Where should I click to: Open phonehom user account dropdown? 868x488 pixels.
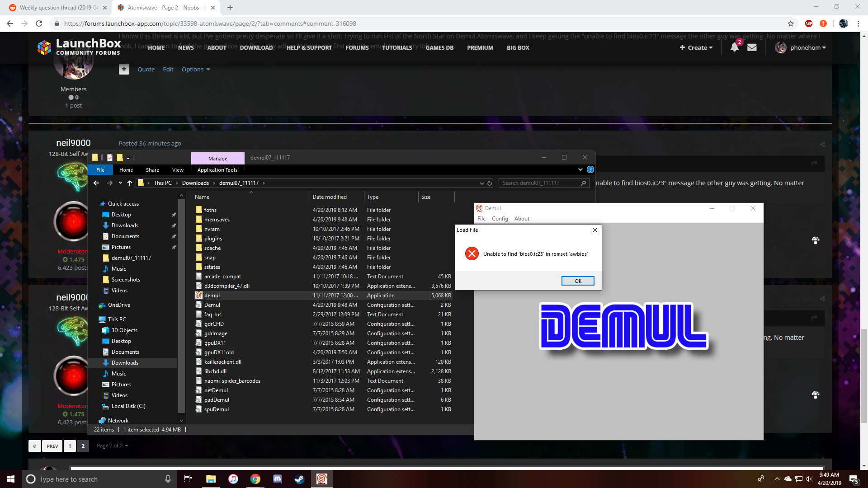801,47
